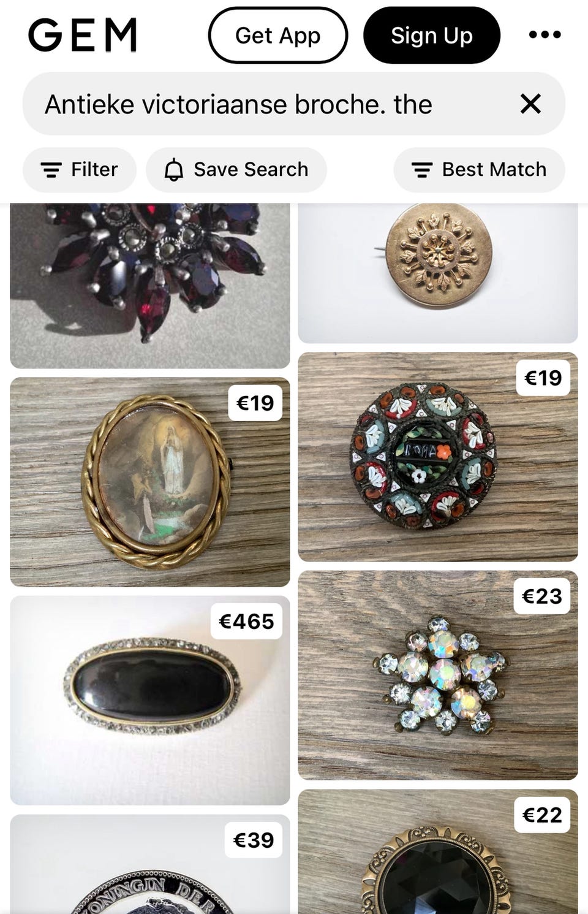
Task: Open the three-dot more options menu
Action: click(545, 35)
